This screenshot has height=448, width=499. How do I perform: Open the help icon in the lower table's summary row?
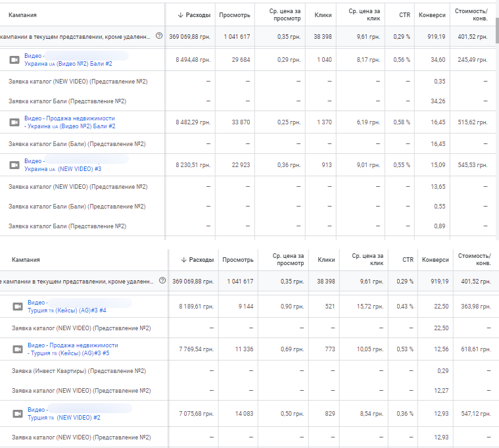pos(162,280)
